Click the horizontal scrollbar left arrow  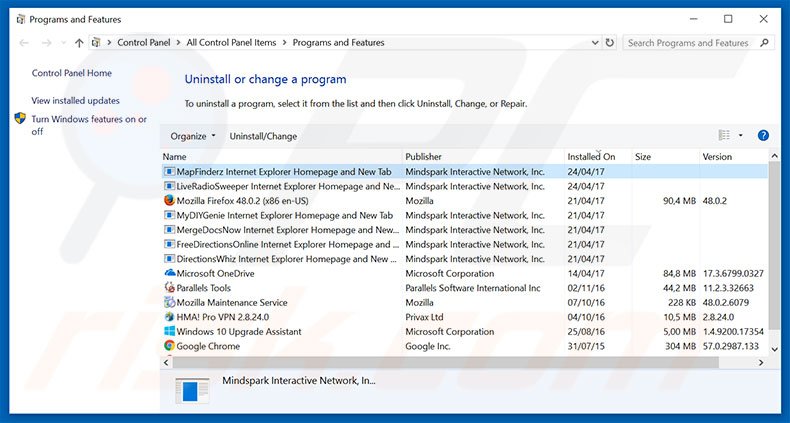[x=167, y=362]
